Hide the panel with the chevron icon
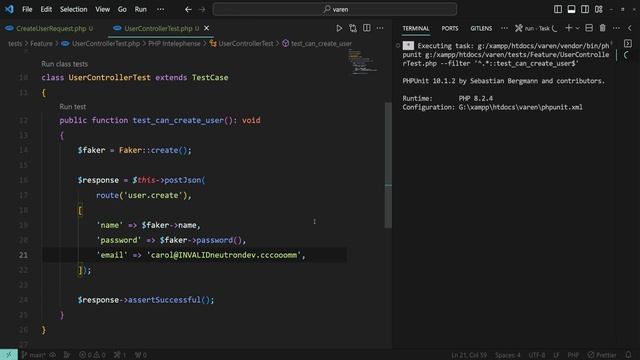Screen dimensions: 640x360 [630, 28]
